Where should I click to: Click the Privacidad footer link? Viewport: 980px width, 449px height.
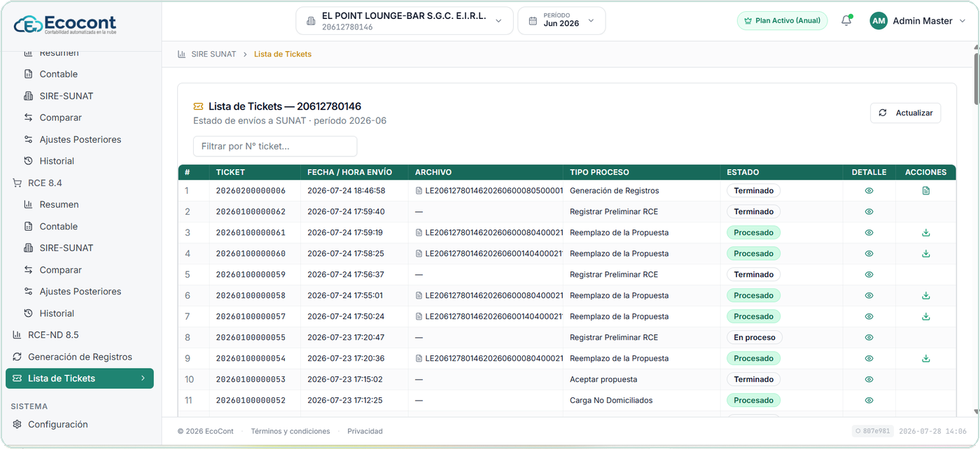point(365,432)
